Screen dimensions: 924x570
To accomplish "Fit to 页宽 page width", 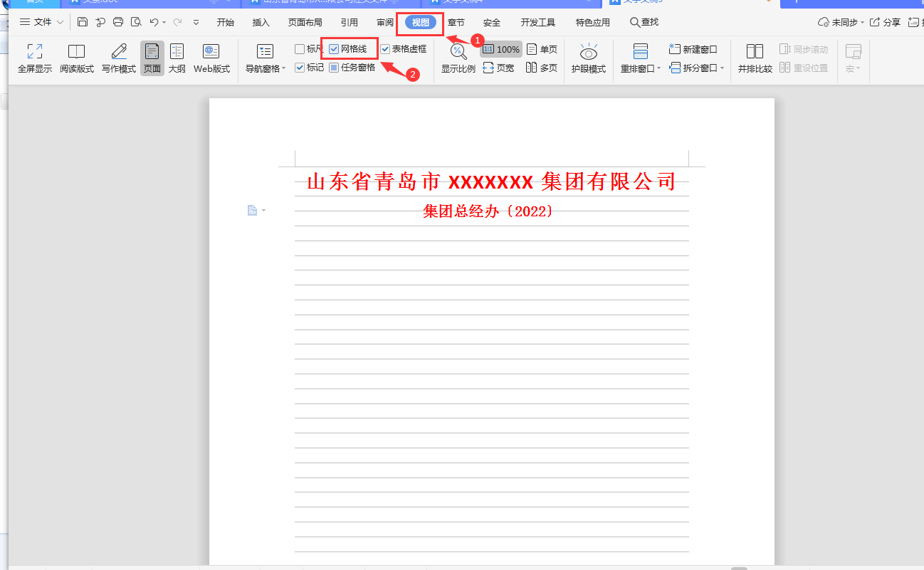I will pos(498,68).
